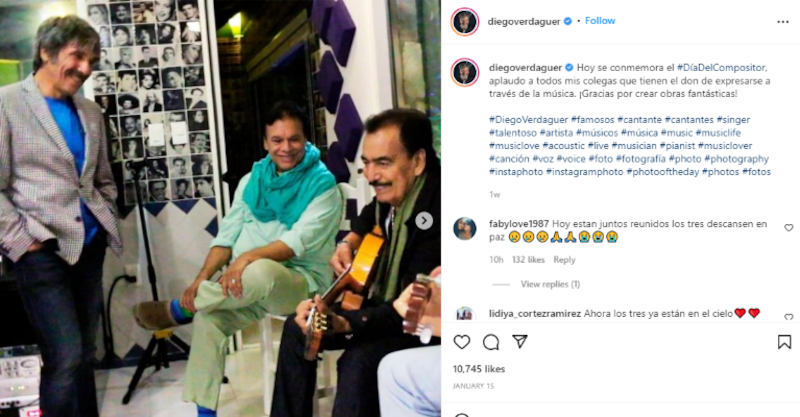Viewport: 800px width, 417px height.
Task: Open the comment bubble icon
Action: pyautogui.click(x=491, y=342)
